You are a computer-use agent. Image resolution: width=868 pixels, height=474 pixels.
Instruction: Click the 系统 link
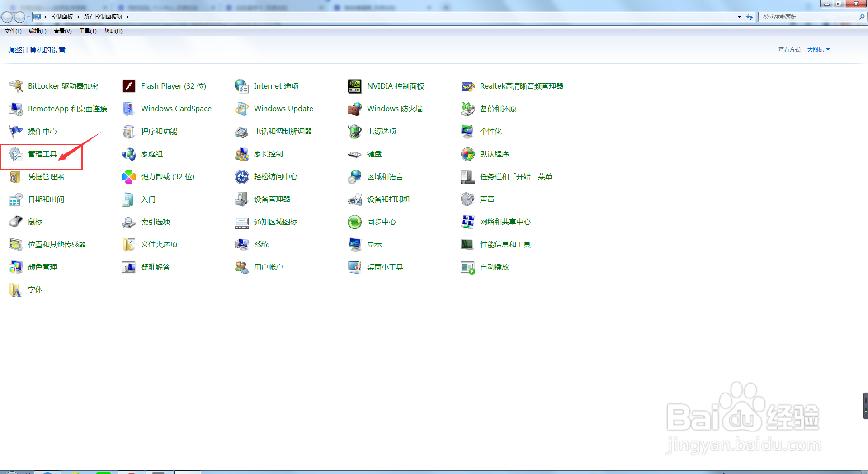pyautogui.click(x=261, y=244)
